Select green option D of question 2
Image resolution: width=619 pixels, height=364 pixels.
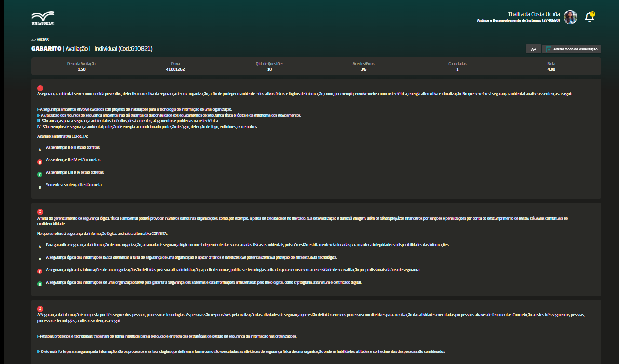pyautogui.click(x=40, y=284)
